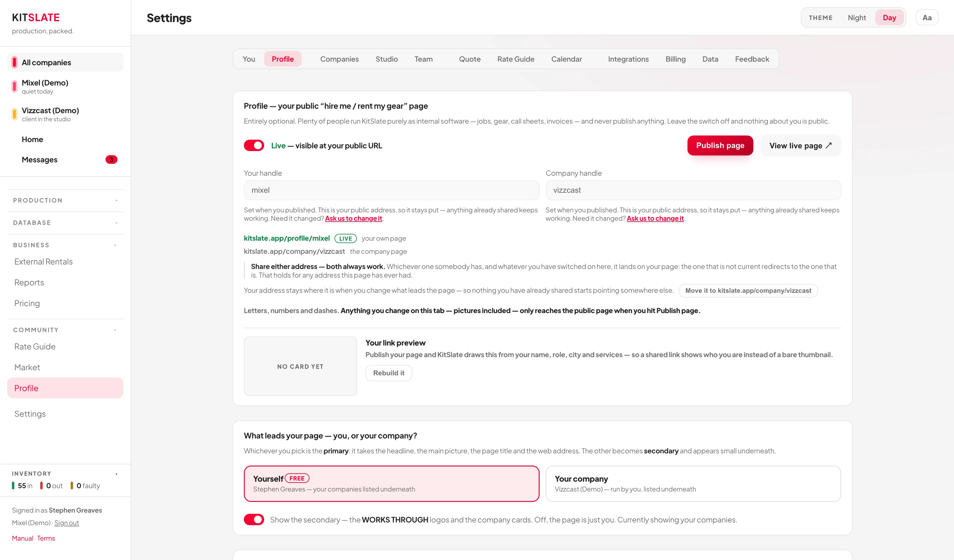Open the Rate Guide settings tab

(516, 59)
